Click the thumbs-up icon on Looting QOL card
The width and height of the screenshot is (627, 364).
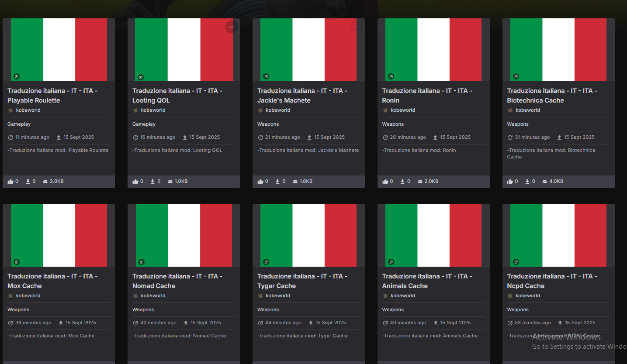tap(136, 182)
